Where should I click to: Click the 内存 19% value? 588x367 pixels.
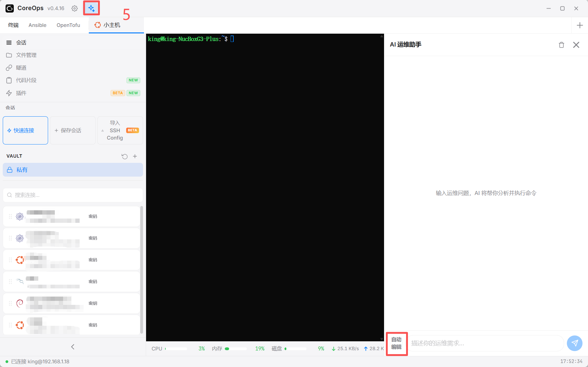pyautogui.click(x=260, y=349)
